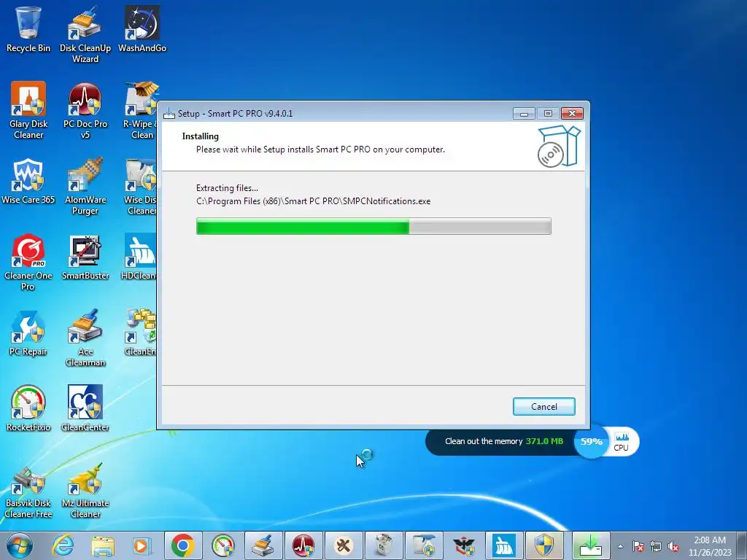This screenshot has width=747, height=560.
Task: Open the Recycle Bin desktop icon
Action: click(x=28, y=29)
